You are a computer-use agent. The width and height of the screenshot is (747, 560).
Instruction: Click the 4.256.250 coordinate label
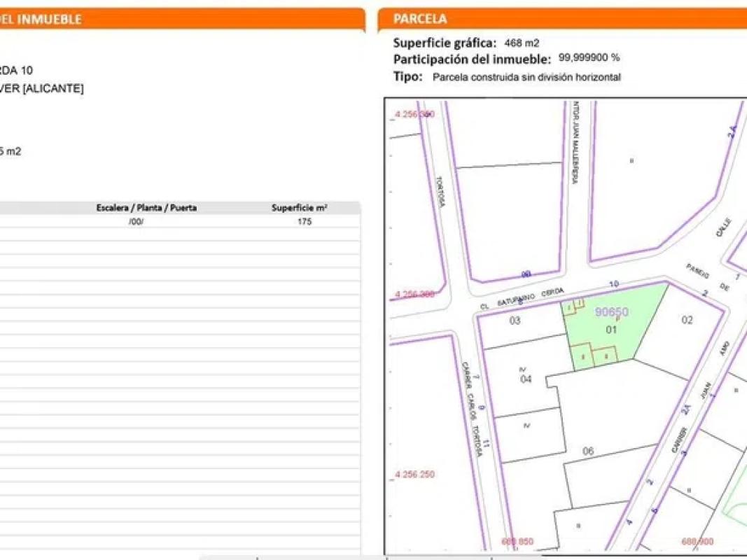coord(414,475)
